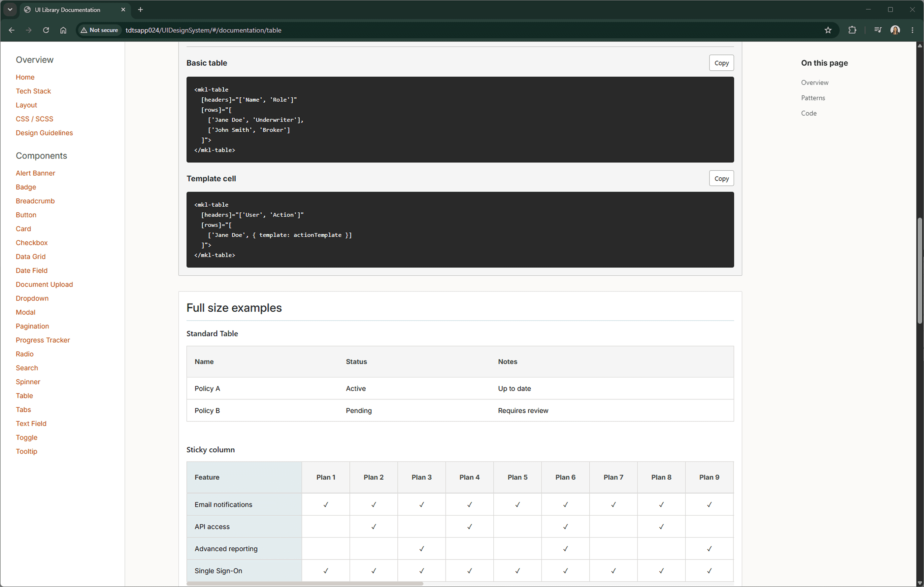Open the Document Upload component page

tap(44, 285)
